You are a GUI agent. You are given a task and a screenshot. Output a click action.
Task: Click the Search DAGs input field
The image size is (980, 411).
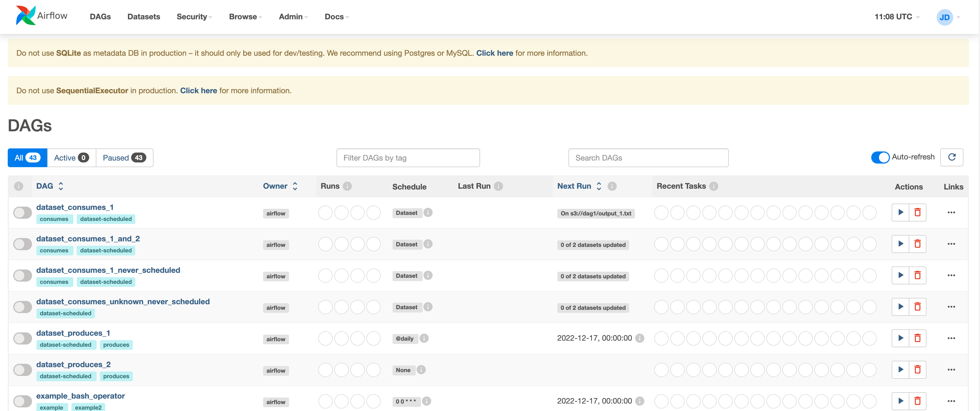(x=648, y=158)
